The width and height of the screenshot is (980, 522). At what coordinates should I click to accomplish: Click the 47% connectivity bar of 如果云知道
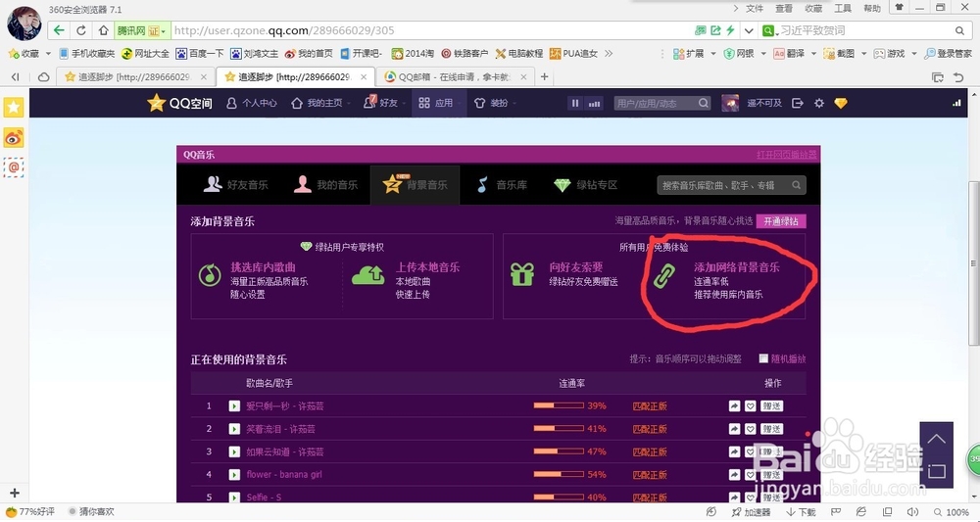coord(559,451)
